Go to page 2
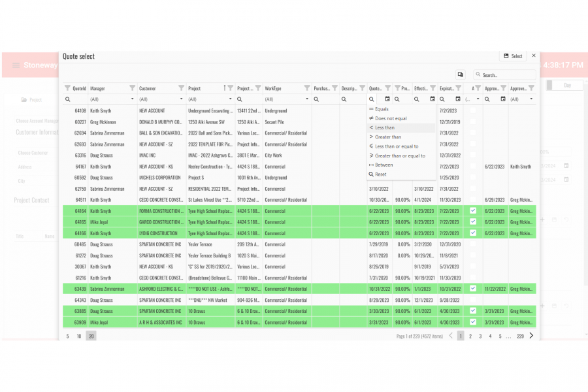The width and height of the screenshot is (588, 392). 470,336
